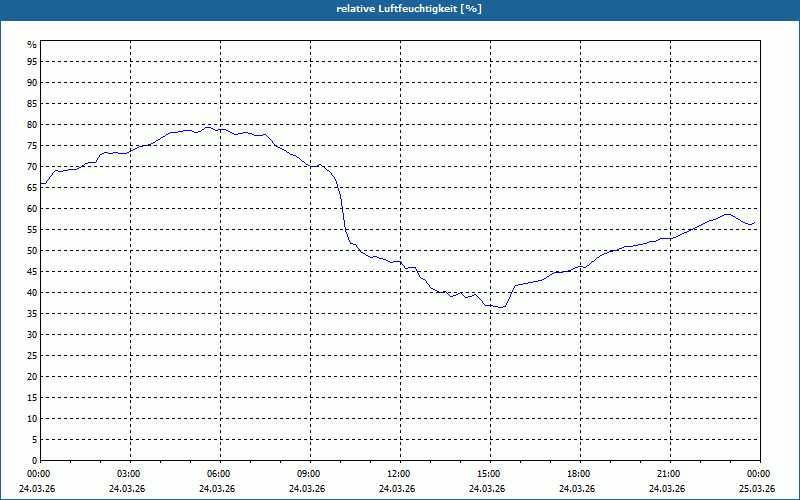Image resolution: width=800 pixels, height=500 pixels.
Task: Click the humidity curve peak near 80%
Action: (x=208, y=128)
